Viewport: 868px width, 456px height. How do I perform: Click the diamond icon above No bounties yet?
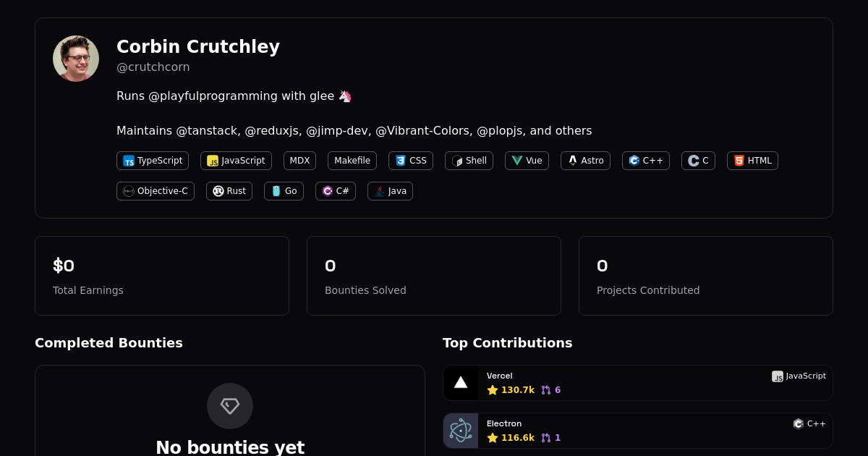[230, 406]
